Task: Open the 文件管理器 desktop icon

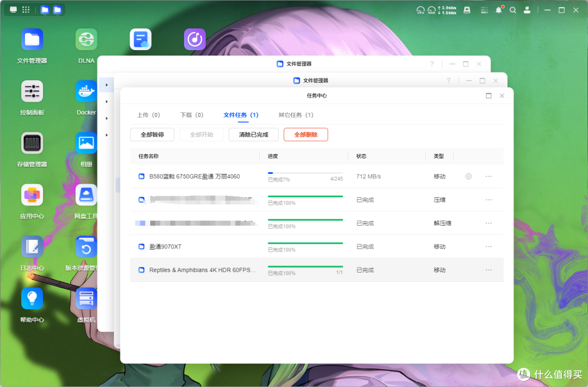Action: pos(32,39)
